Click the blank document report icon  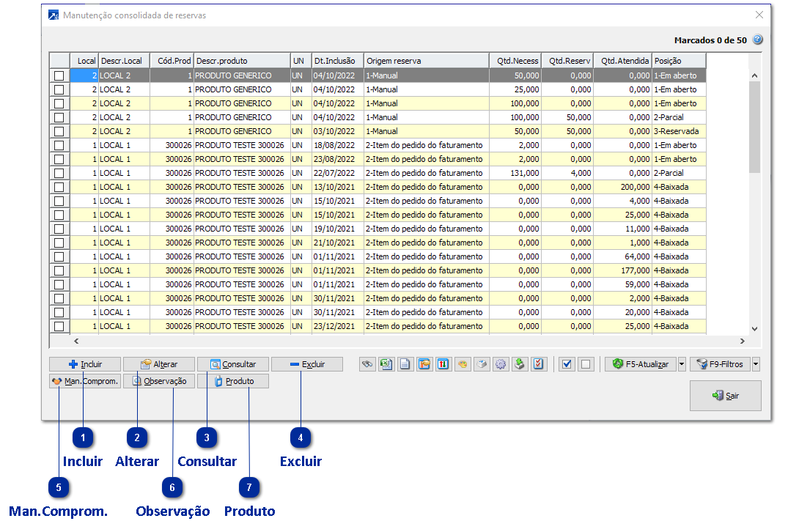click(405, 364)
